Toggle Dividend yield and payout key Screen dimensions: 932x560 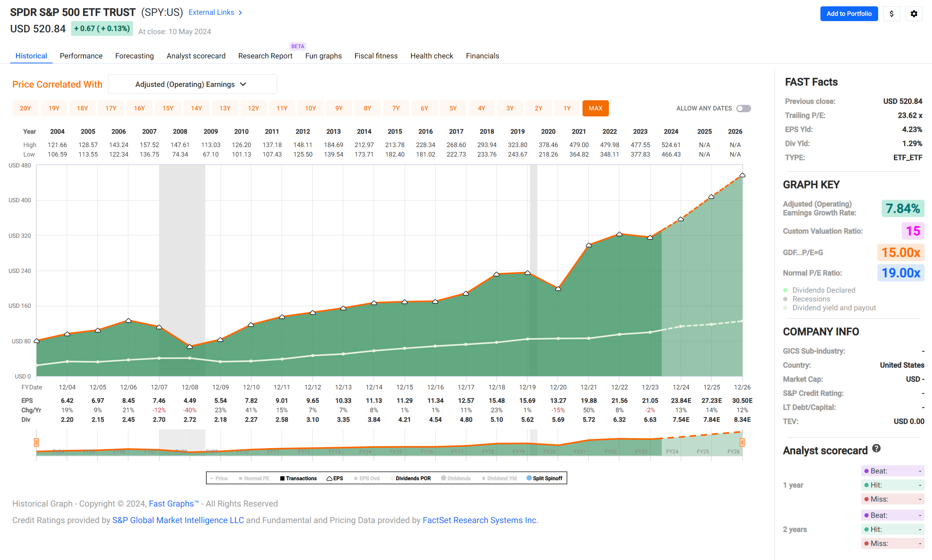[x=829, y=308]
